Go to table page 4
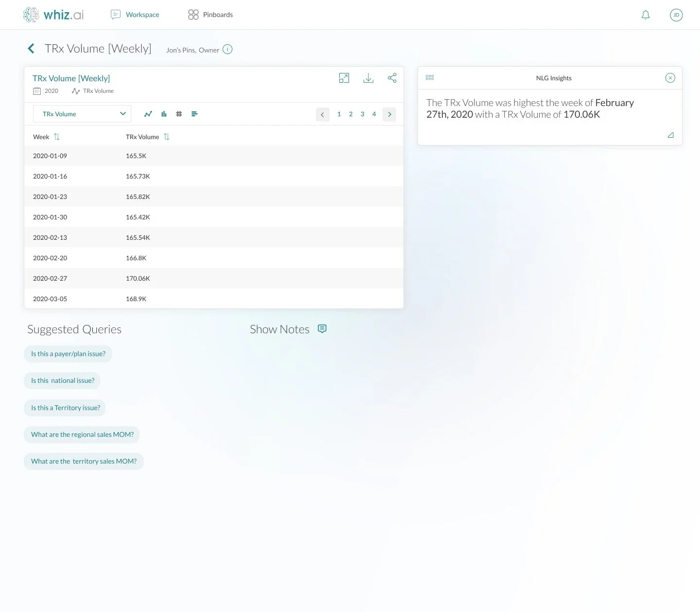This screenshot has width=700, height=612. tap(374, 114)
